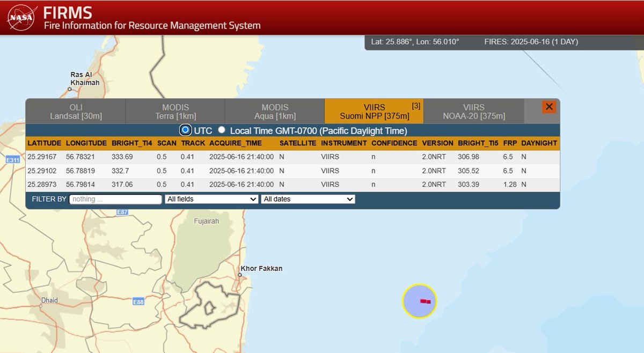This screenshot has height=353, width=644.
Task: Click brightness value 332.7
Action: click(120, 171)
